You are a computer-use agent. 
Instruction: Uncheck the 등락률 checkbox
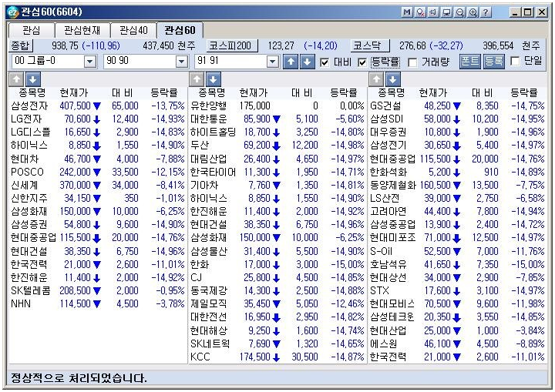[x=362, y=62]
